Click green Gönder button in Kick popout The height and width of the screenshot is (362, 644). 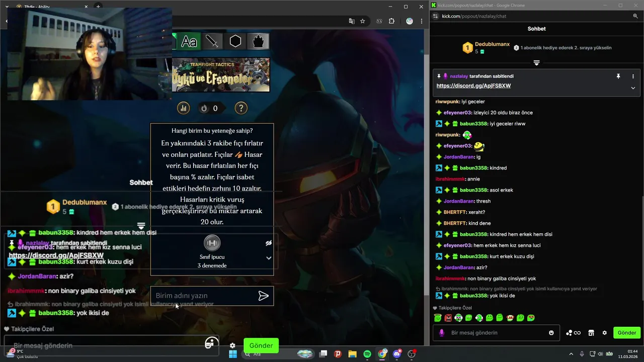click(627, 333)
